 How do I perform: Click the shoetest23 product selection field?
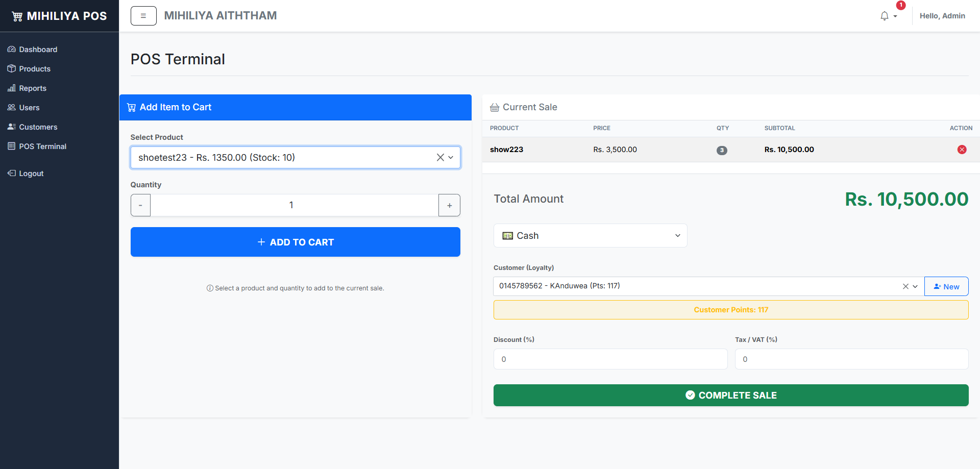click(x=296, y=158)
